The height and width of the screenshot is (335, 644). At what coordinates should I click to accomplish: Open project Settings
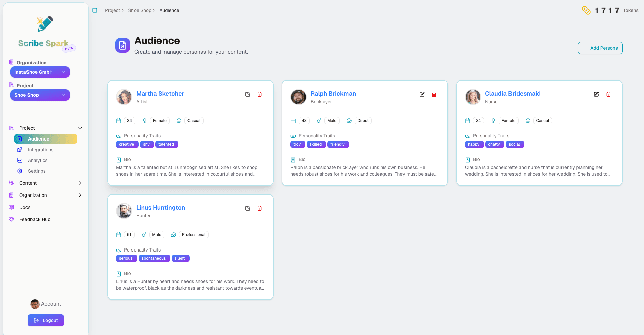36,171
